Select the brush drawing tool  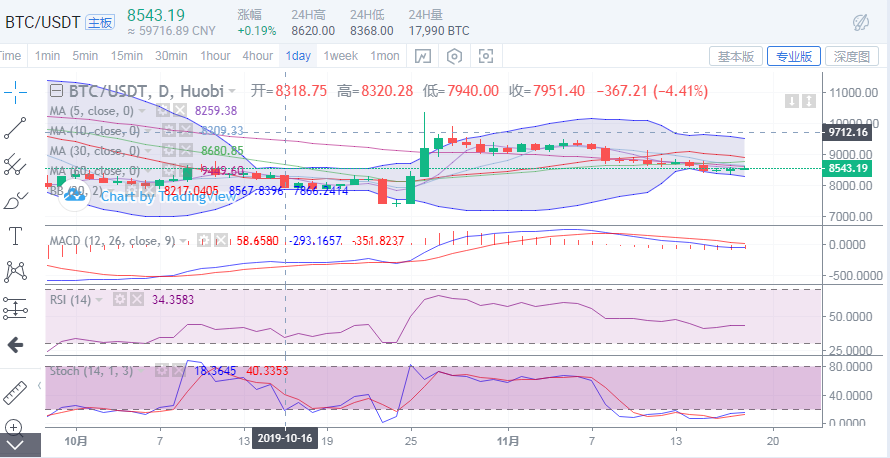point(15,200)
